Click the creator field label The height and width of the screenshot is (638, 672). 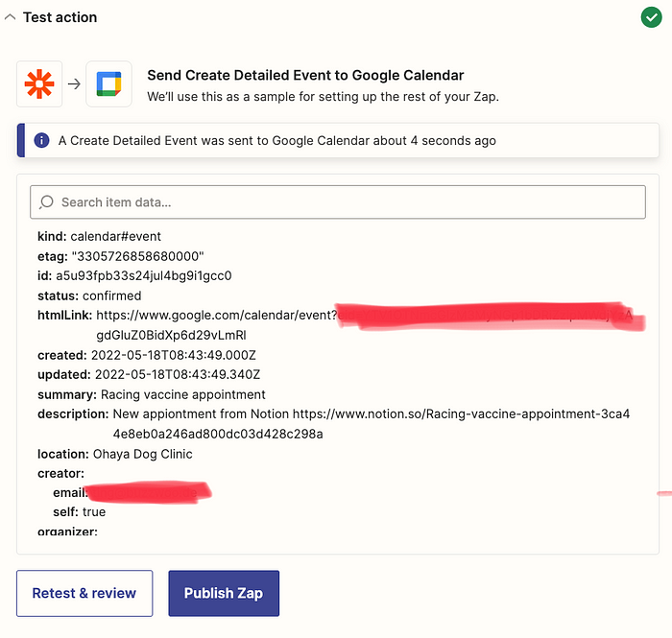point(60,473)
